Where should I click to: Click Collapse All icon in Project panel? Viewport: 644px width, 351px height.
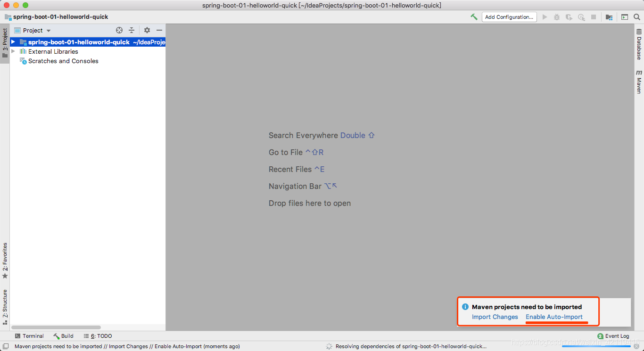[x=132, y=30]
